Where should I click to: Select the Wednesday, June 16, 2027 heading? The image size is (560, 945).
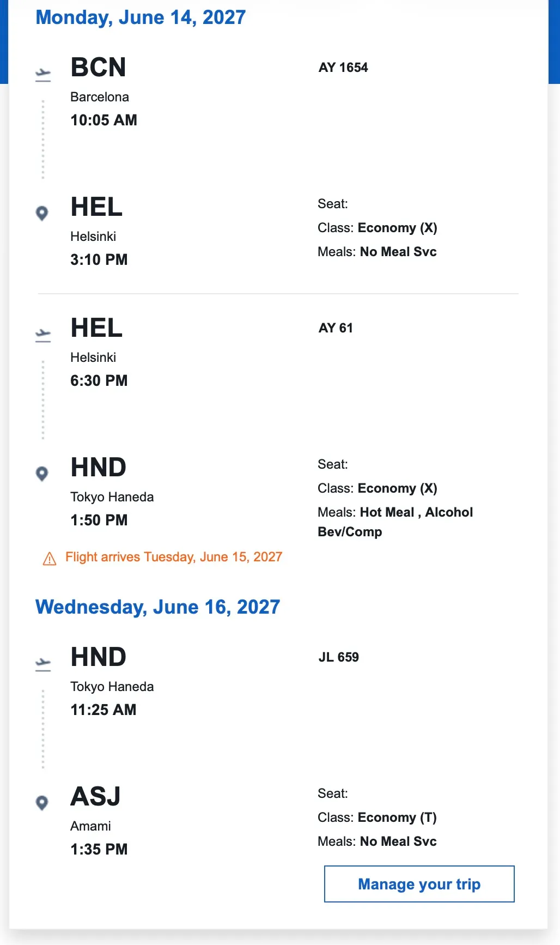[158, 607]
